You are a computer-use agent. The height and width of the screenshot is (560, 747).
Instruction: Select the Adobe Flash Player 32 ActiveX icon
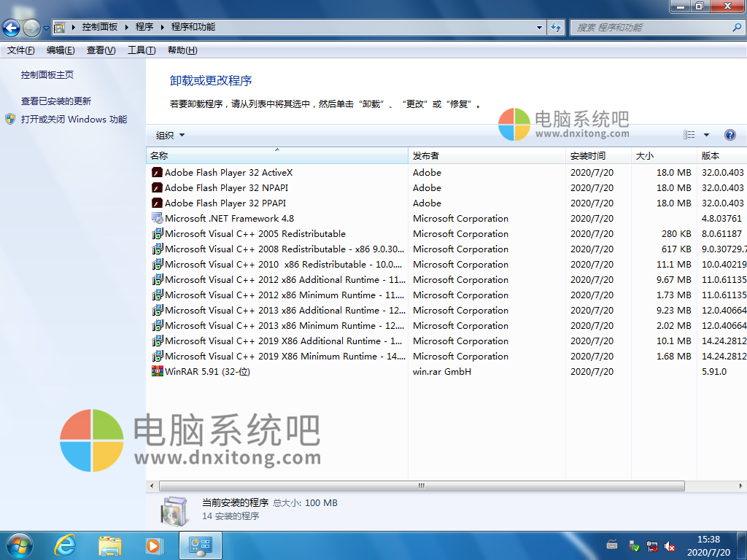[x=156, y=172]
